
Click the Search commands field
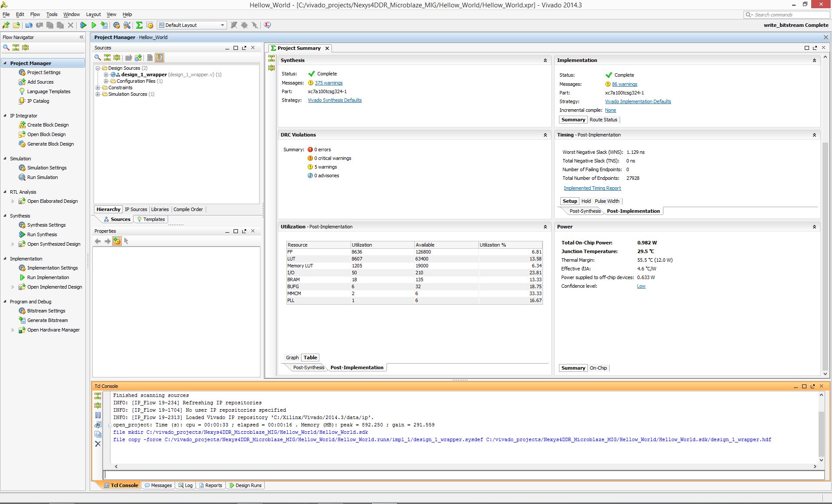click(x=786, y=15)
